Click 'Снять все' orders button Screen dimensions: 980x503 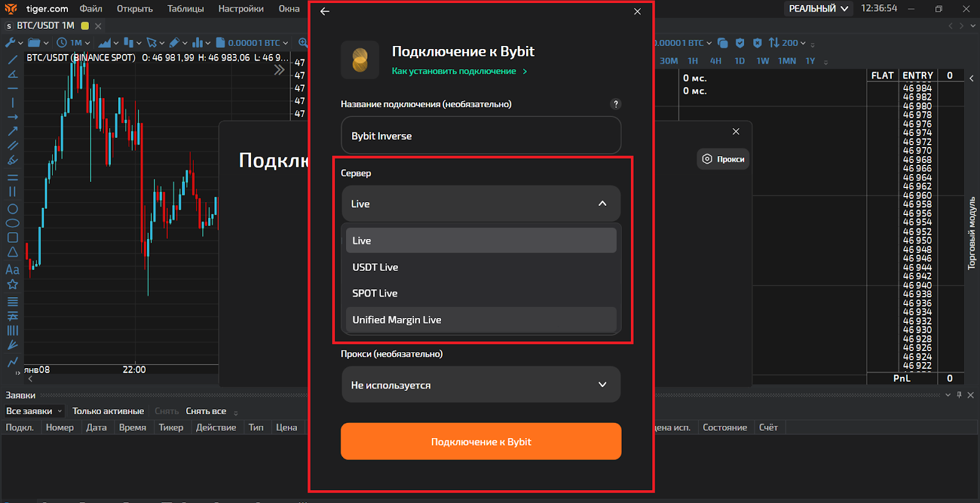206,411
